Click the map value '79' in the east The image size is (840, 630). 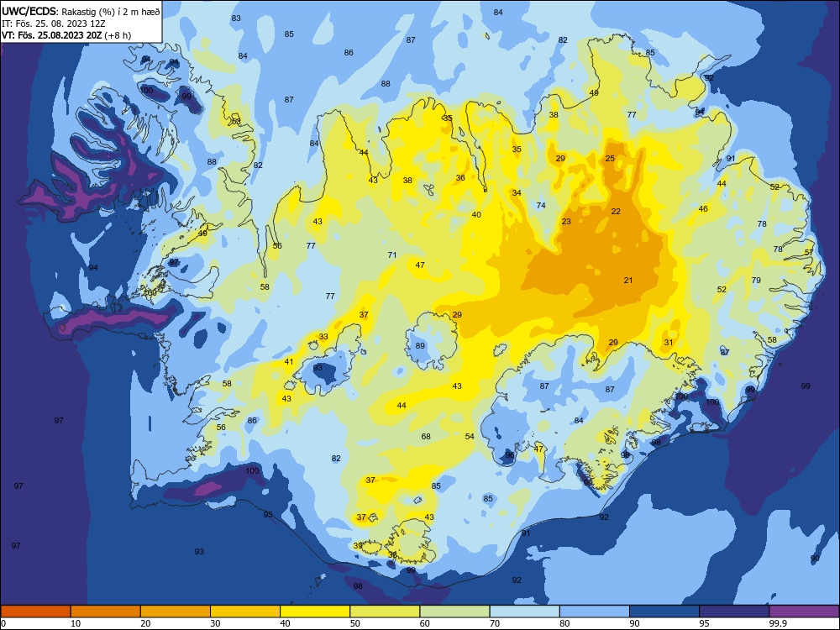click(x=756, y=281)
